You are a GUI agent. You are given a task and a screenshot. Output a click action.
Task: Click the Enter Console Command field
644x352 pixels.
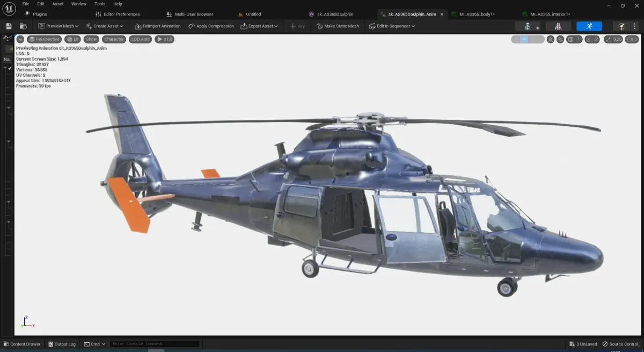point(155,344)
